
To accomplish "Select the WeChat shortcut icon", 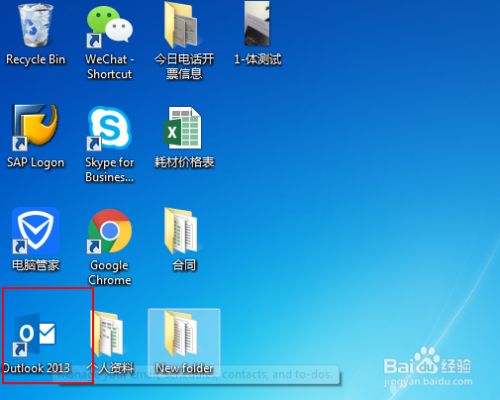I will (110, 27).
